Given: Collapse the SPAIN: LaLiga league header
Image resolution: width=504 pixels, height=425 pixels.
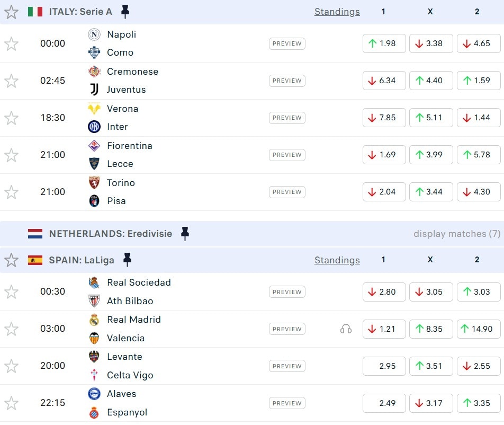Looking at the screenshot, I should tap(82, 260).
